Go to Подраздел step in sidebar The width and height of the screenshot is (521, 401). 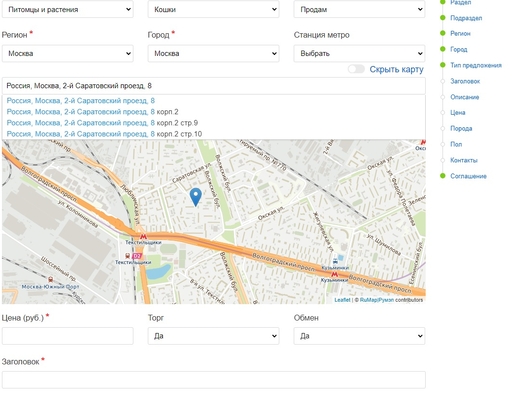click(466, 18)
